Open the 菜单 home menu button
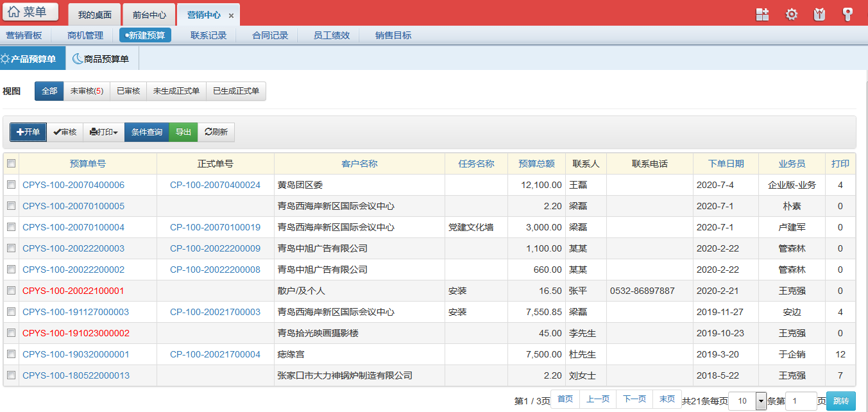868x412 pixels. tap(31, 12)
